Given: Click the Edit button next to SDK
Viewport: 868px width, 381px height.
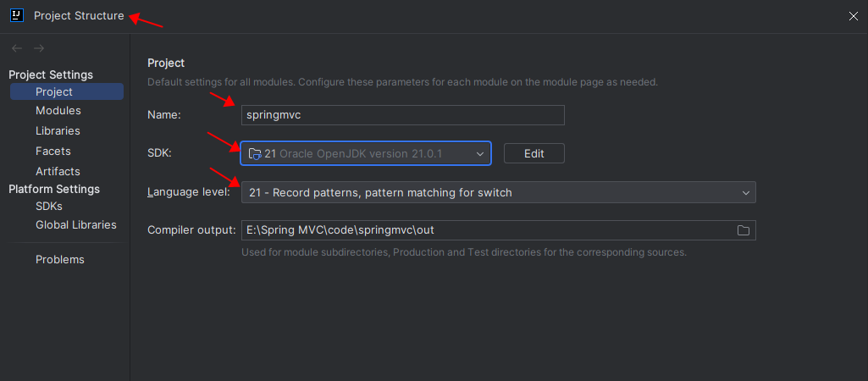Looking at the screenshot, I should [x=534, y=153].
